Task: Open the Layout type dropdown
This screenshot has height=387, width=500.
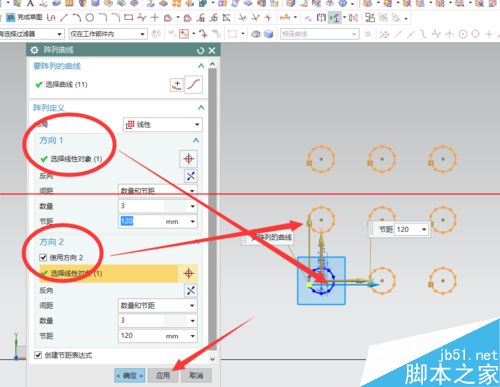Action: coord(163,125)
